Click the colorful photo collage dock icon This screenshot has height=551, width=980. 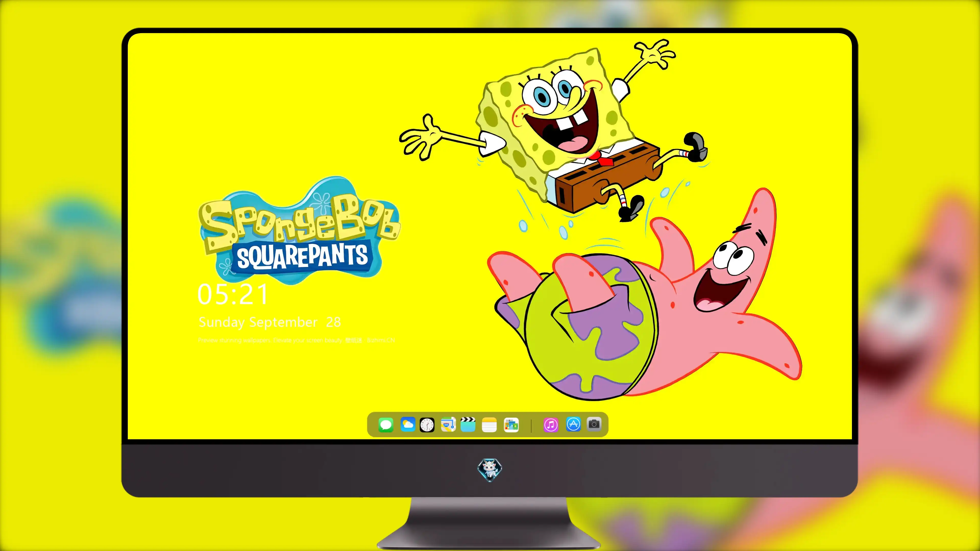(511, 425)
